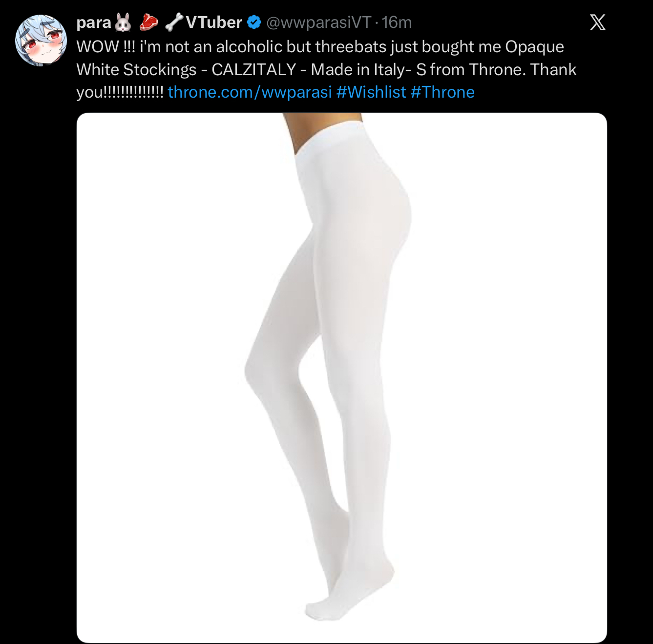Open the para display name profile
The image size is (653, 644).
click(94, 22)
